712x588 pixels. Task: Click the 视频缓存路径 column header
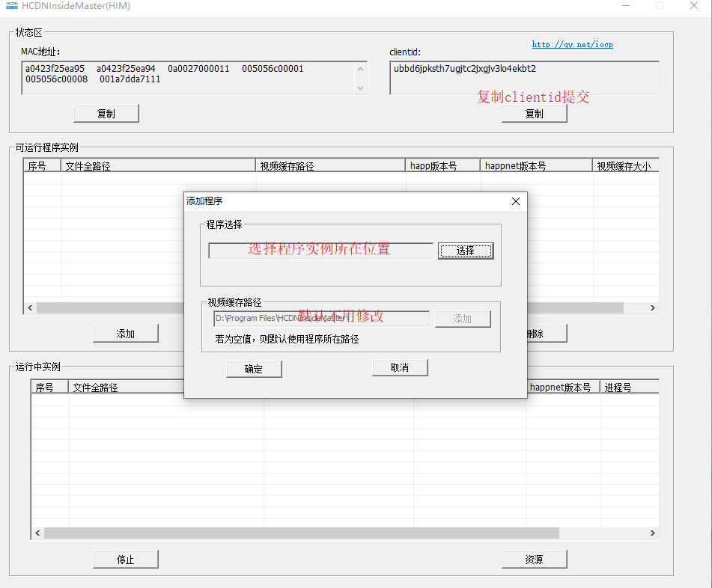point(331,166)
